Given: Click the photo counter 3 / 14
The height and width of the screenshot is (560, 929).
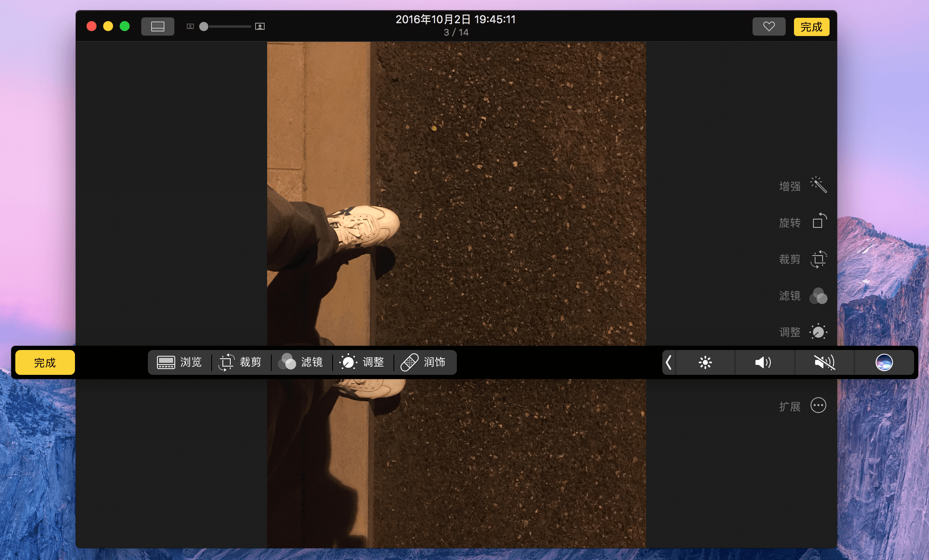Looking at the screenshot, I should (456, 32).
